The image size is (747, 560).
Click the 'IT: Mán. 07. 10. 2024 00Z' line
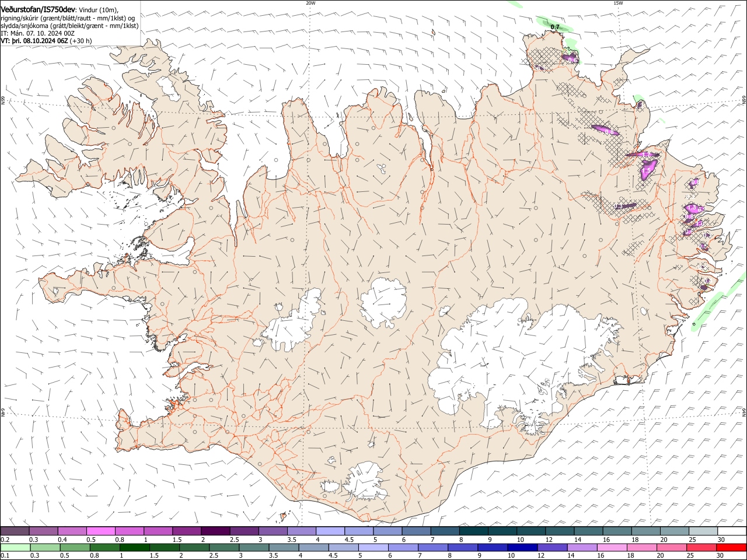tap(38, 33)
